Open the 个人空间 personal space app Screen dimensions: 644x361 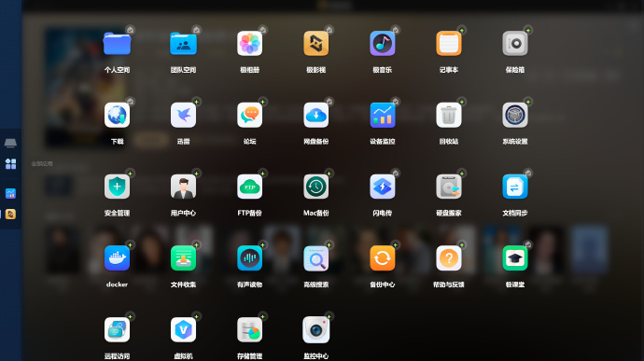pyautogui.click(x=117, y=44)
